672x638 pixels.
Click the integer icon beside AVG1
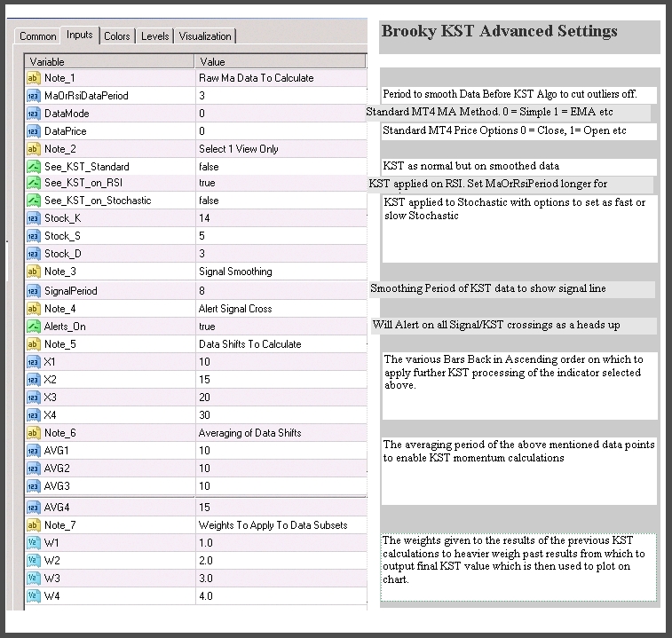33,451
